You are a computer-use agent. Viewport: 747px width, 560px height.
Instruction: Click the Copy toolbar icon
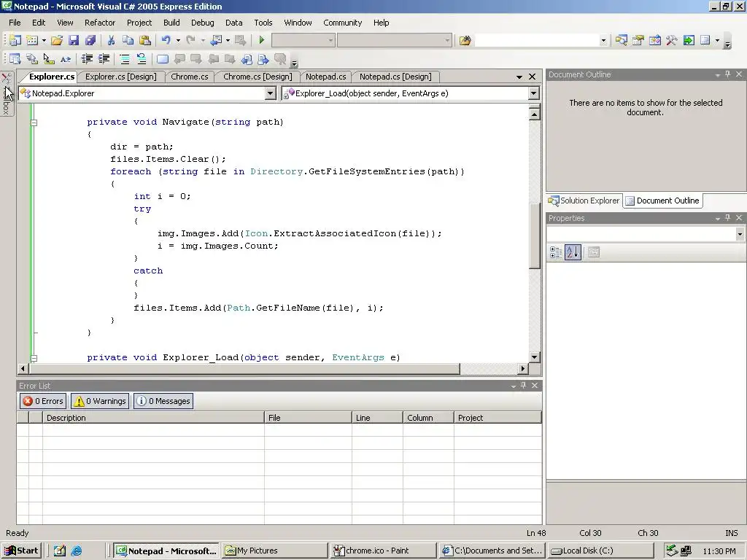coord(128,41)
